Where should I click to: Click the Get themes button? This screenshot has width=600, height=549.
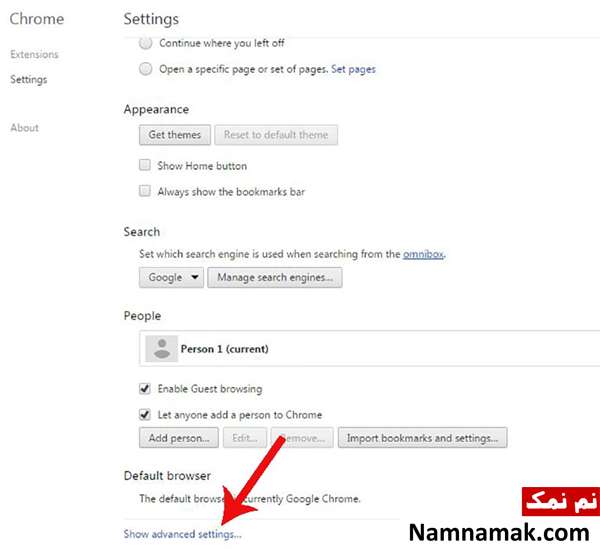[x=175, y=135]
